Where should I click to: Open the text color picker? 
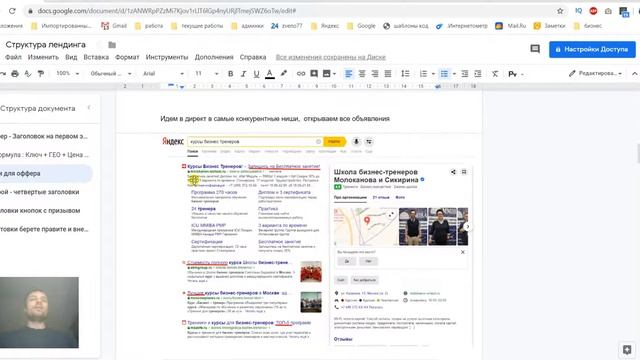tap(270, 74)
